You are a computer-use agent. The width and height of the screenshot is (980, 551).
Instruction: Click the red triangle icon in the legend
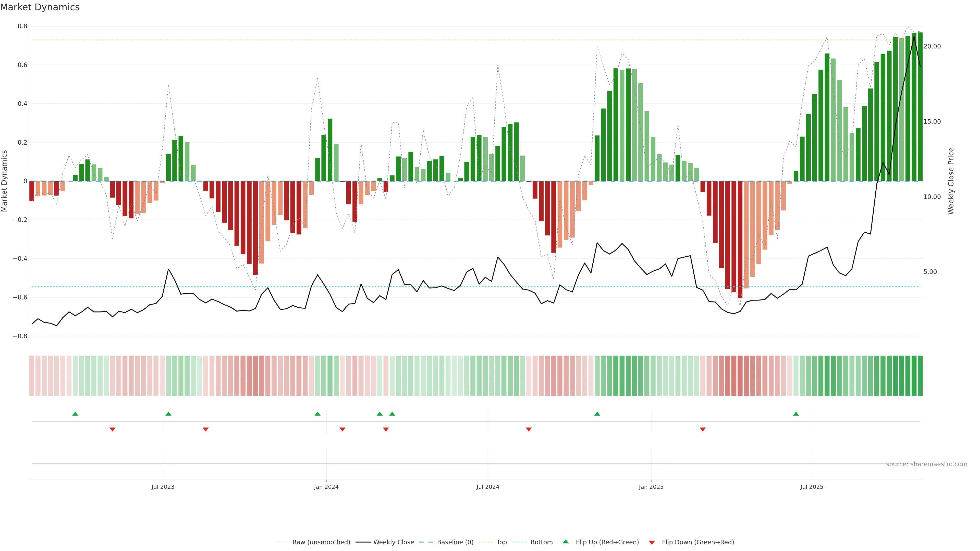click(652, 543)
